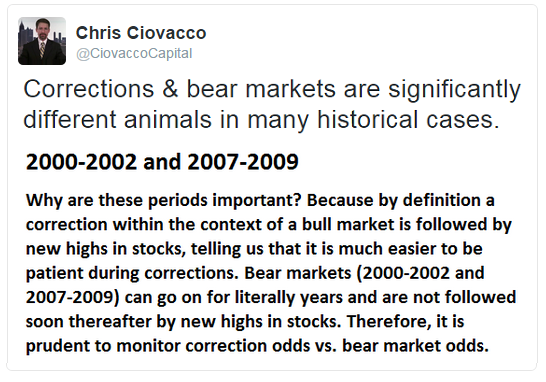The width and height of the screenshot is (546, 382).
Task: Click the sentence 'Why are these periods important?'
Action: click(x=163, y=201)
